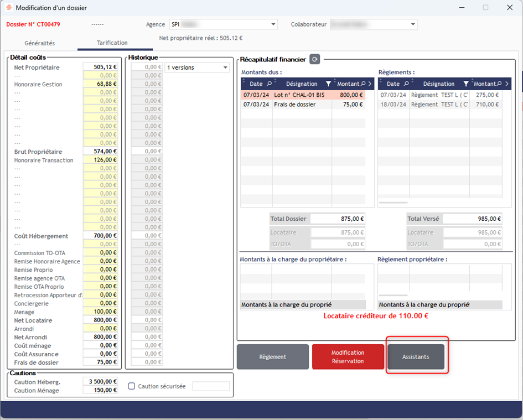Edit the Remise agence OTA amount field
The height and width of the screenshot is (420, 523).
point(100,278)
